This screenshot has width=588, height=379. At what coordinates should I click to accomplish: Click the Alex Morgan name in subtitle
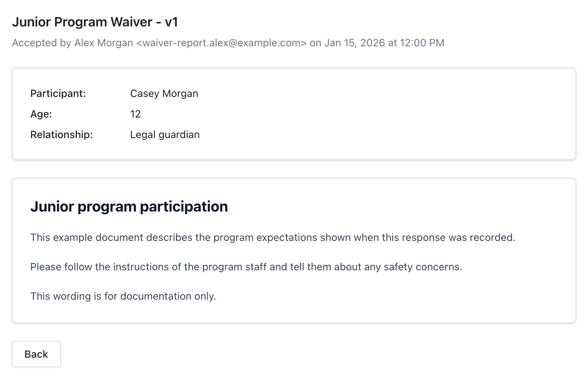point(104,43)
